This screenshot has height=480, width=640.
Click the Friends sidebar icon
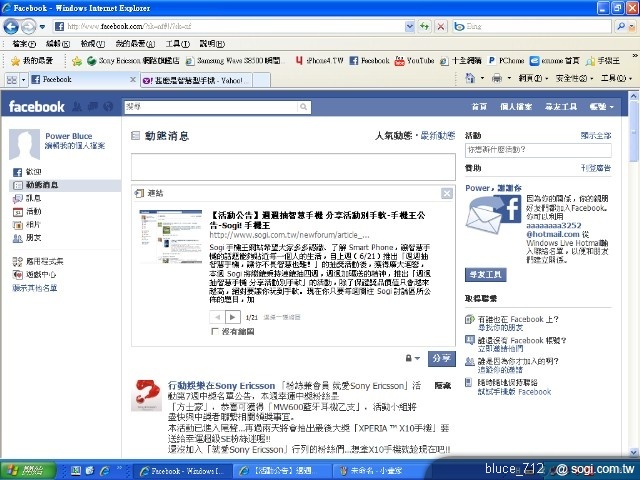tap(18, 238)
